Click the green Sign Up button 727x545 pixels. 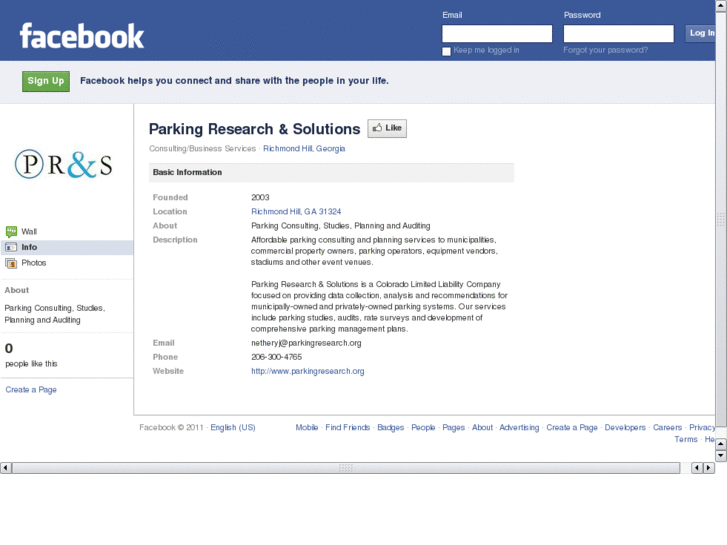pyautogui.click(x=46, y=81)
